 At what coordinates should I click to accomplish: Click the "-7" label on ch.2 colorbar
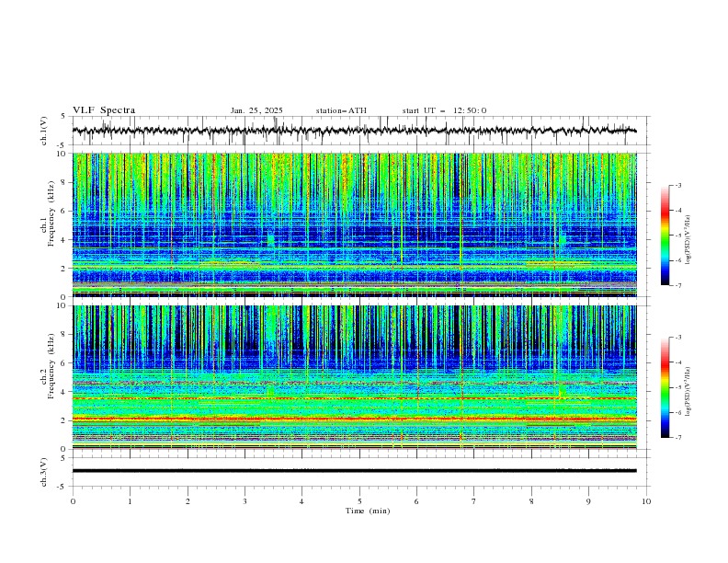tap(677, 438)
